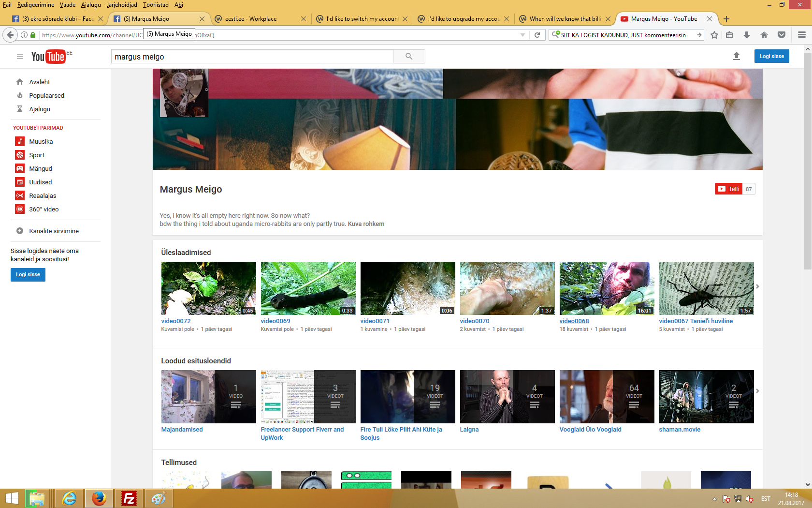Open the Vaade menu
Image resolution: width=812 pixels, height=508 pixels.
(68, 5)
